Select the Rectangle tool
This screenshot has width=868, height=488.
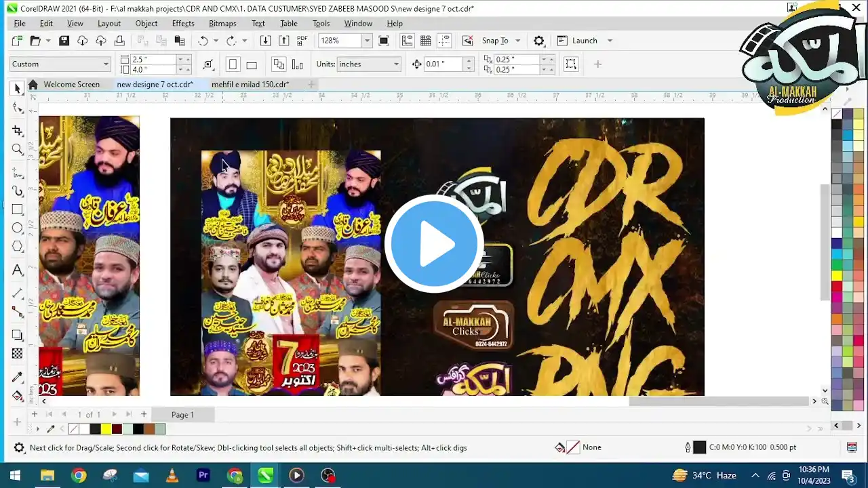(x=17, y=209)
